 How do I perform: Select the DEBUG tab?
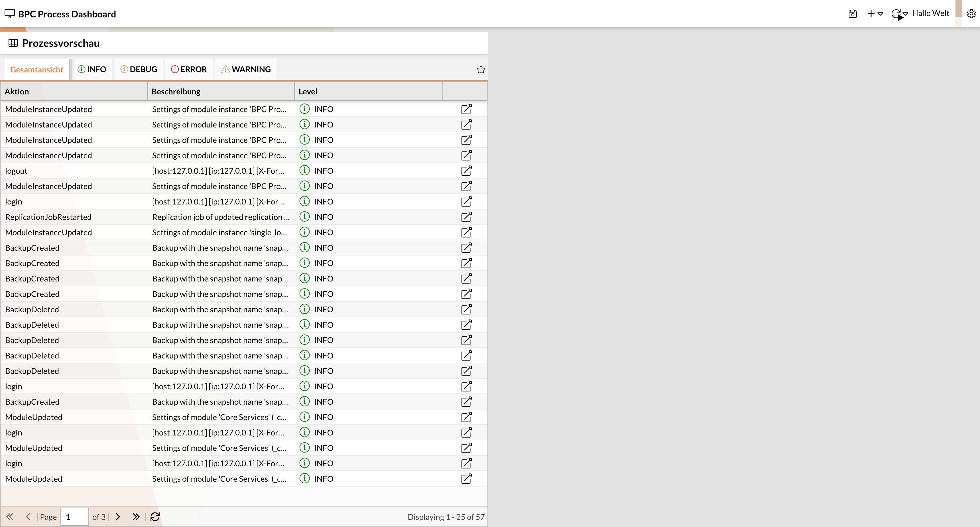[139, 69]
